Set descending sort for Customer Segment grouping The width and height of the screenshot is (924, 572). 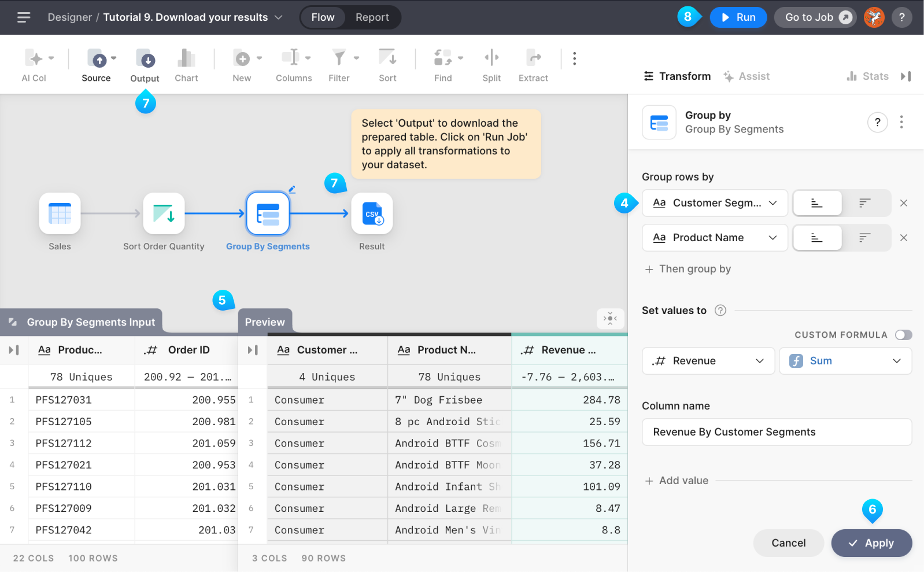click(x=865, y=203)
